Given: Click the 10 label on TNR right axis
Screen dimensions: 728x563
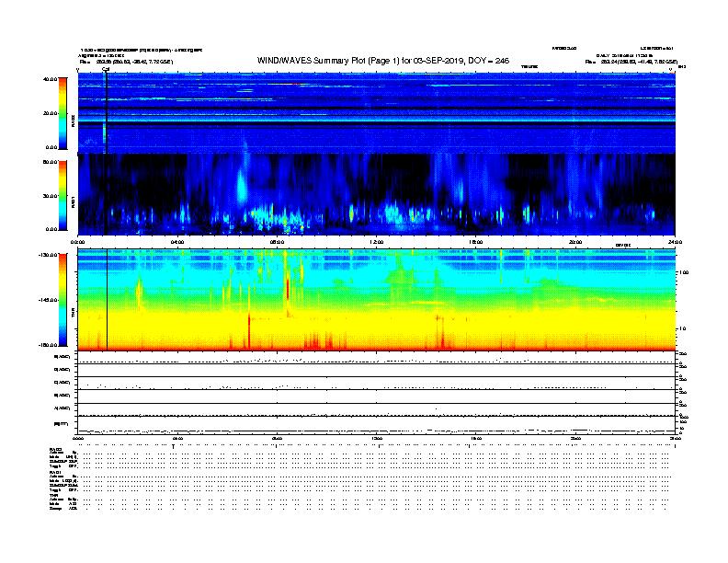Looking at the screenshot, I should [685, 328].
